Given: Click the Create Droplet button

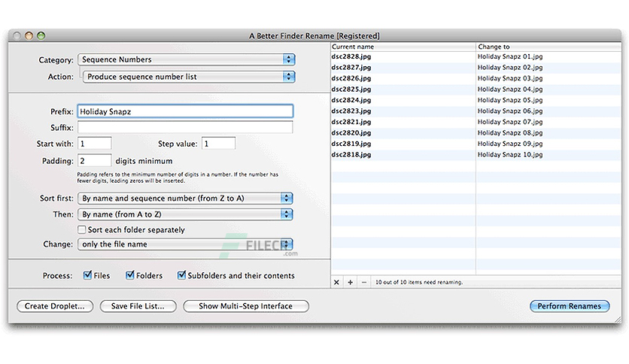Looking at the screenshot, I should [55, 306].
